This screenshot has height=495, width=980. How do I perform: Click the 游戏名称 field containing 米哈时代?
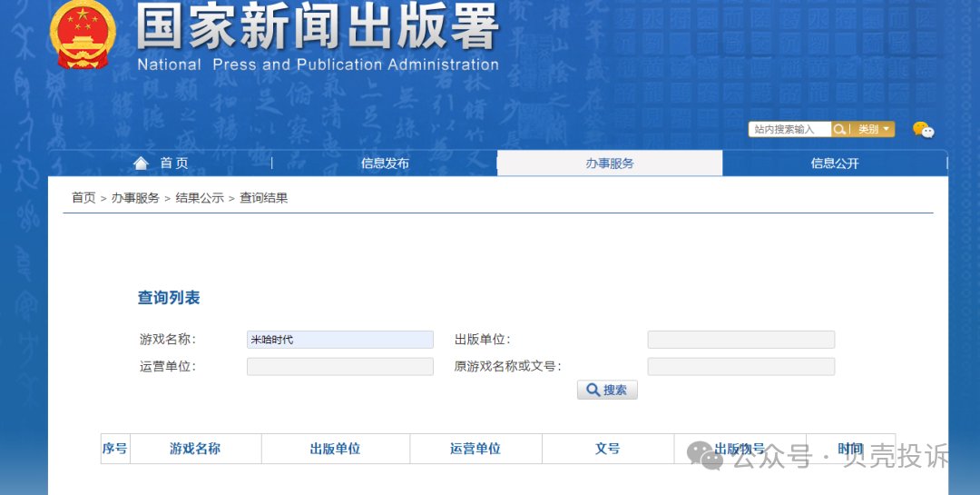click(339, 340)
